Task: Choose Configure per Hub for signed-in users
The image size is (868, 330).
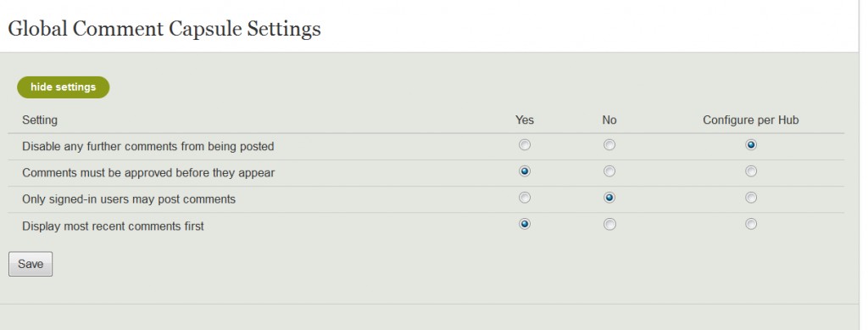Action: [x=751, y=198]
